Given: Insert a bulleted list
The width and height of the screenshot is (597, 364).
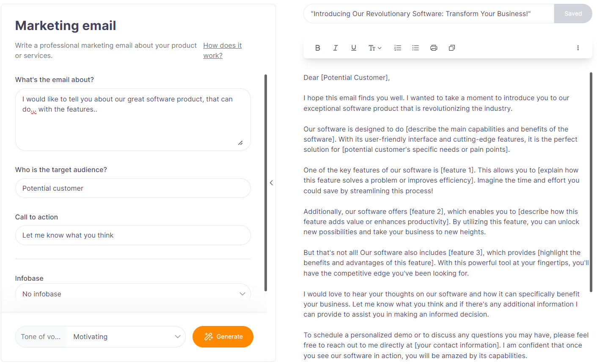Looking at the screenshot, I should [415, 47].
